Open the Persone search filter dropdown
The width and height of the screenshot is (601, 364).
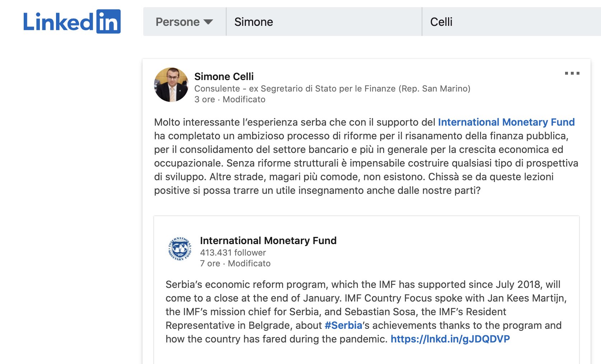click(x=185, y=22)
